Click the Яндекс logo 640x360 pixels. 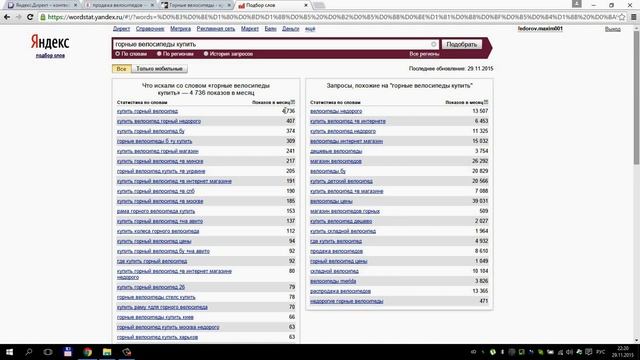[x=50, y=42]
